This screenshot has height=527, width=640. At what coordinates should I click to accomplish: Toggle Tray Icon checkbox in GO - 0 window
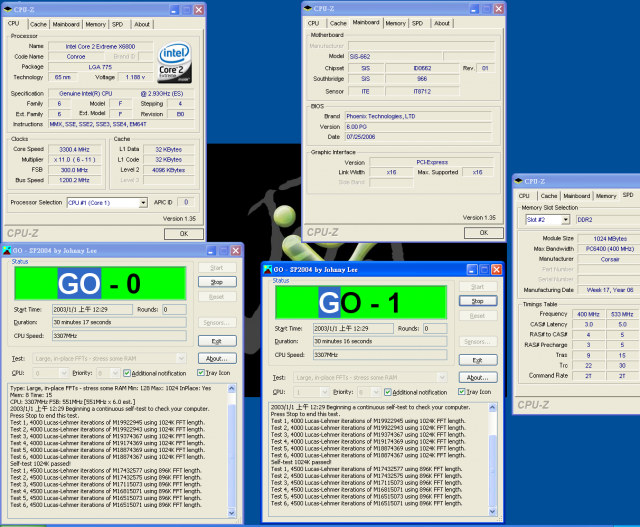tap(214, 373)
